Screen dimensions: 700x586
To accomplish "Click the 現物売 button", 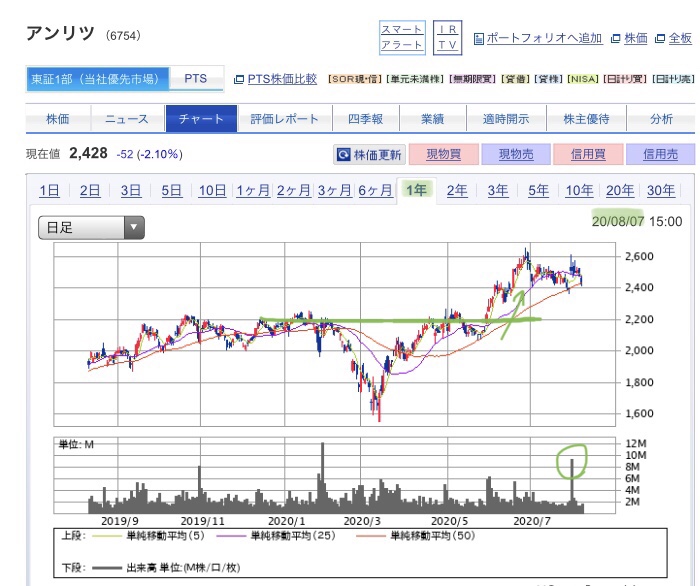I will pyautogui.click(x=516, y=154).
